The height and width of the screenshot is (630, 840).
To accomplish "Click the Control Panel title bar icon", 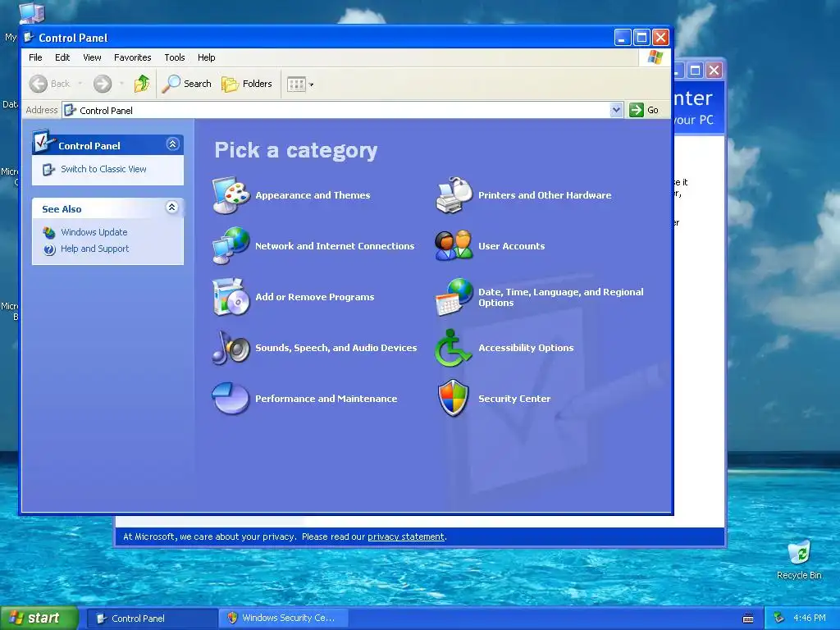I will coord(29,38).
